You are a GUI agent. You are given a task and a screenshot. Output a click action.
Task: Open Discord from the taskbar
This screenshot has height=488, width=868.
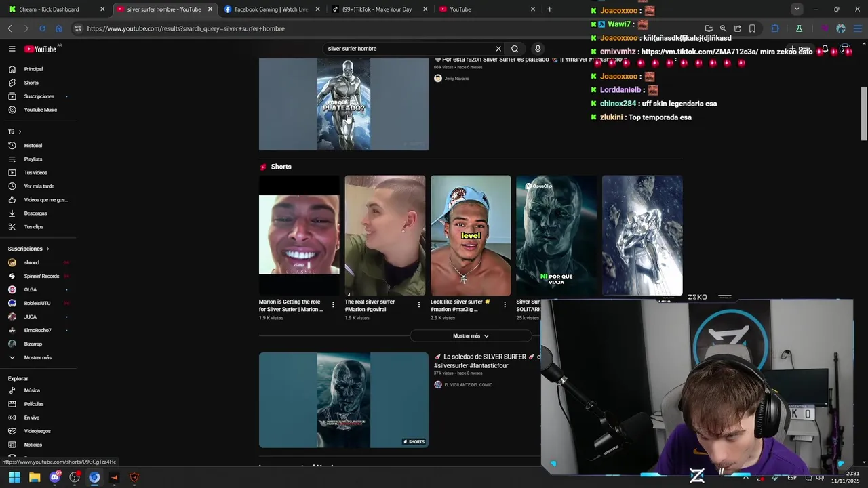point(54,477)
